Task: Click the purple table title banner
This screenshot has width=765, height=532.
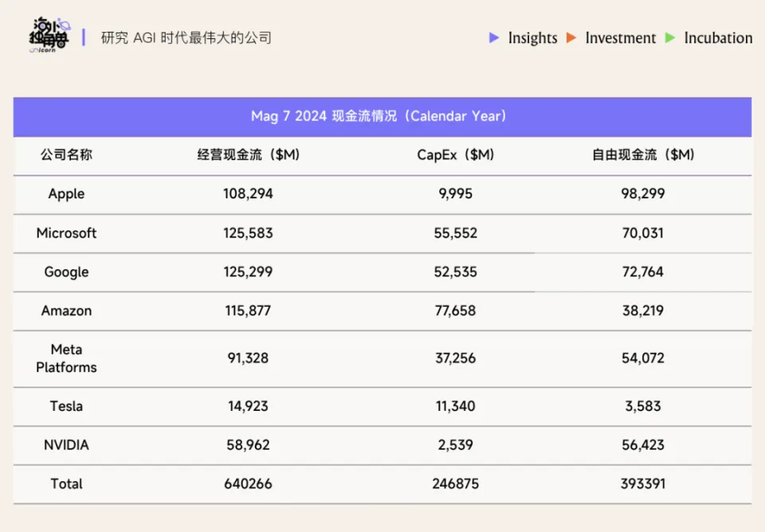Action: click(x=382, y=116)
